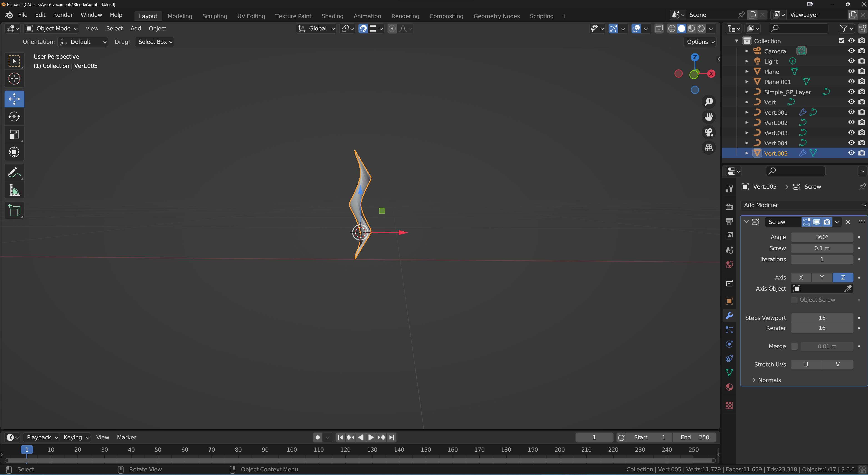The image size is (868, 475).
Task: Hide Simple_GP_Layer in viewport
Action: pos(851,92)
